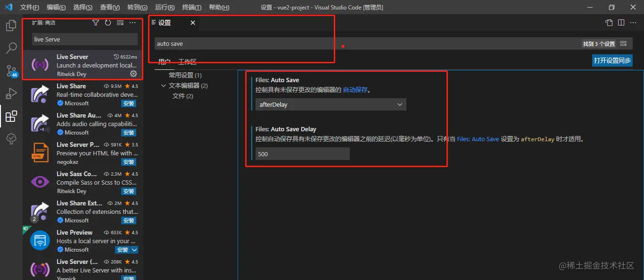644x280 pixels.
Task: Open Source Control view with 46 badge
Action: coord(11,71)
